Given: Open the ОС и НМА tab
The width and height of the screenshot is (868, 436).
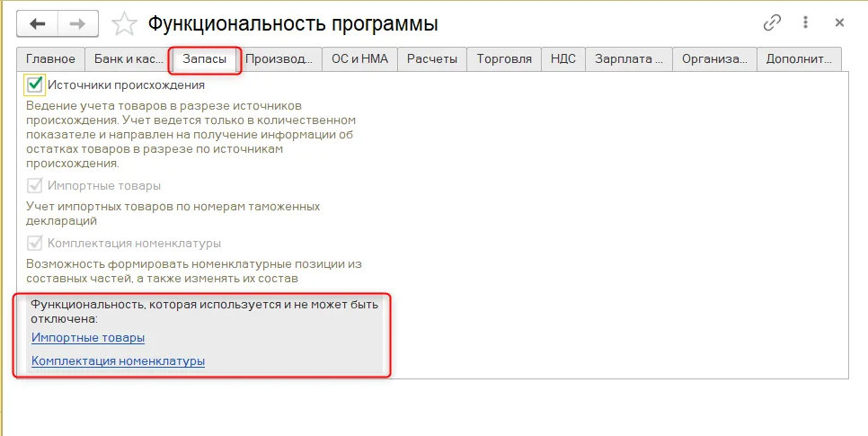Looking at the screenshot, I should click(x=359, y=59).
